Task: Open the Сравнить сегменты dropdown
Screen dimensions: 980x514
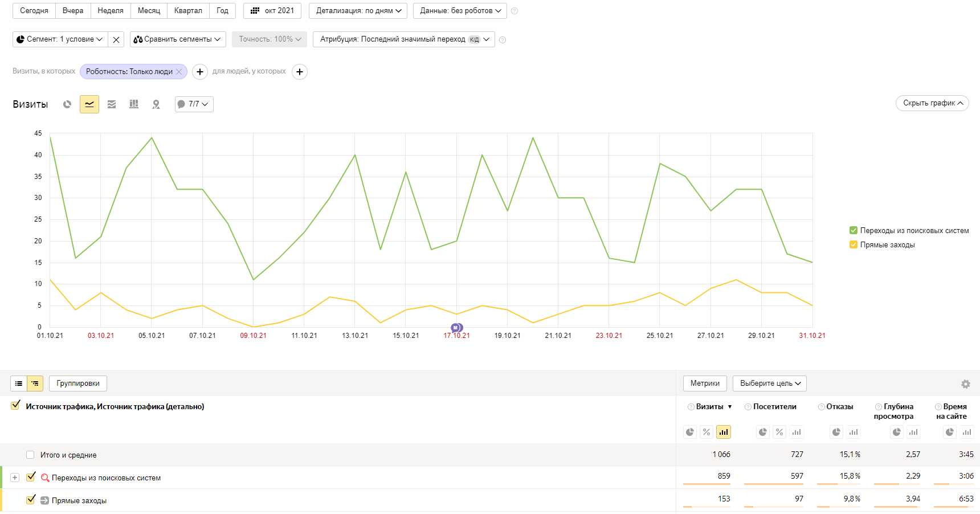Action: (178, 39)
